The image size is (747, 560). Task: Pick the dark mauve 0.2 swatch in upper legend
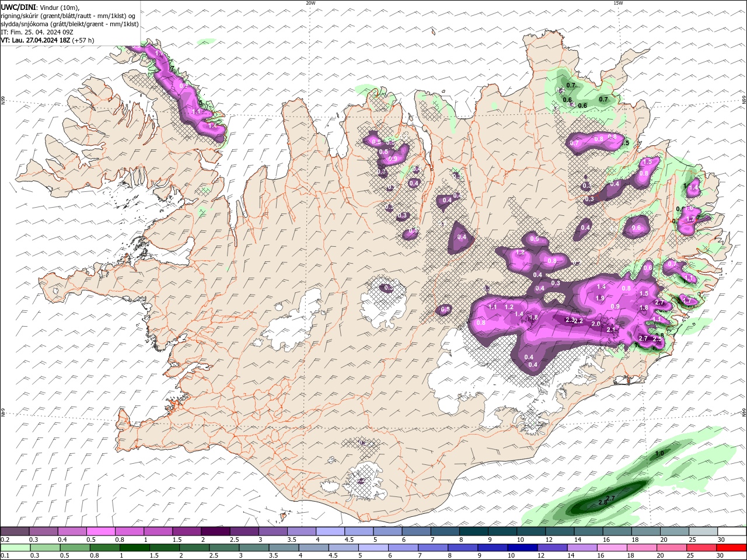pos(15,531)
